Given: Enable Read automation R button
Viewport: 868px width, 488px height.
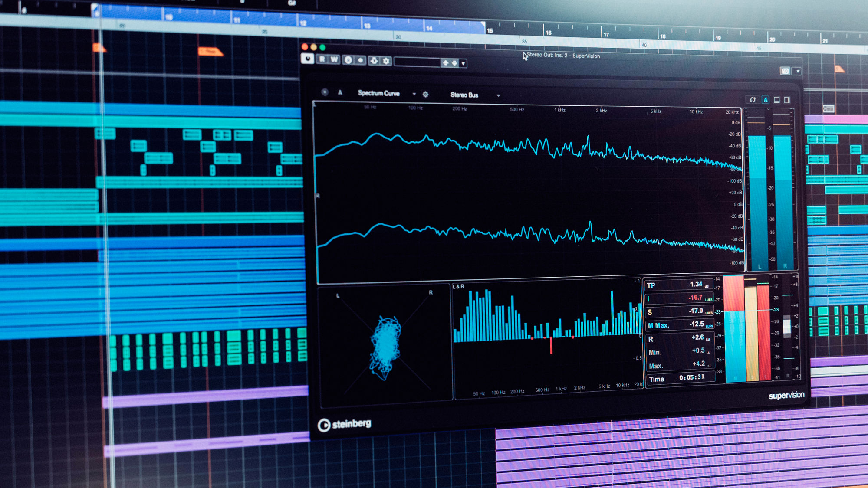Looking at the screenshot, I should [x=322, y=59].
